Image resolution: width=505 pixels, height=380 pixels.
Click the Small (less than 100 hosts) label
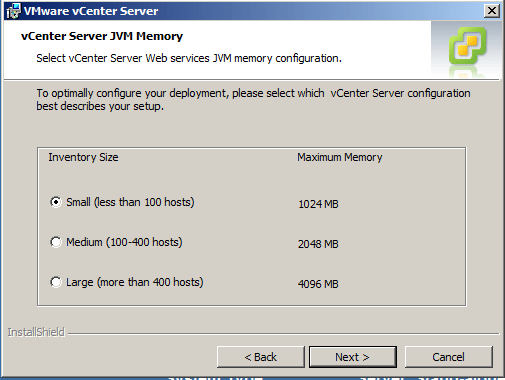tap(130, 202)
